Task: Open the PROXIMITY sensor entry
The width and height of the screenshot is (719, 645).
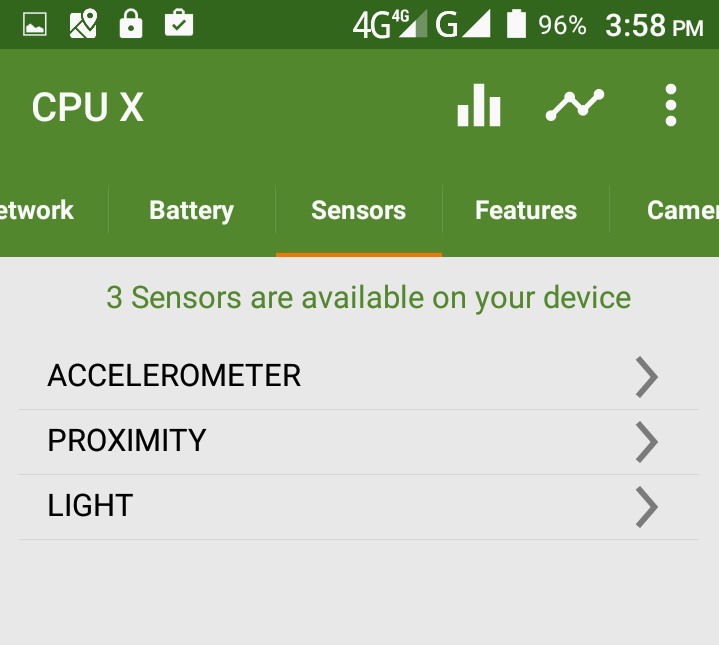Action: coord(127,441)
